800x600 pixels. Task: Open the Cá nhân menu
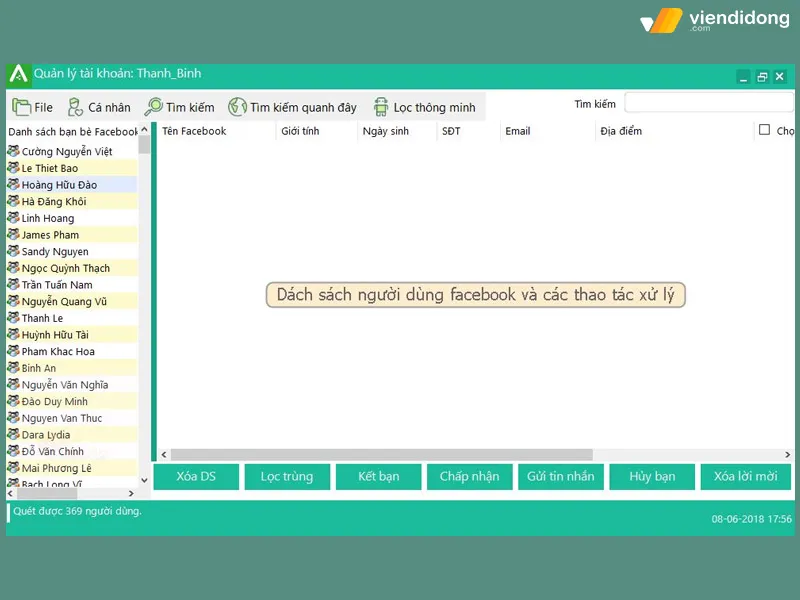[x=99, y=107]
